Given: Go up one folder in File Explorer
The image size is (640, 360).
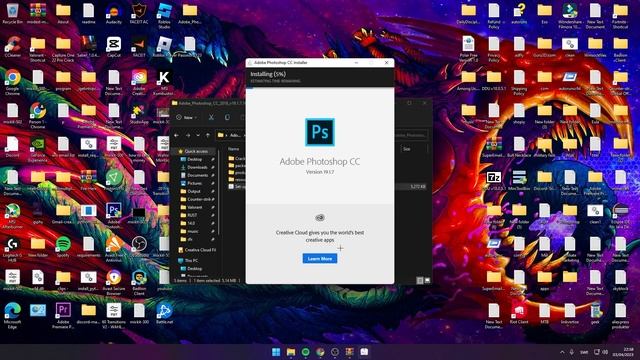Looking at the screenshot, I should pos(208,135).
